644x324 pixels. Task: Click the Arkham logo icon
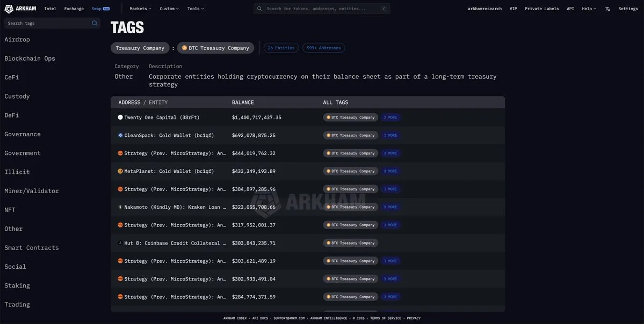point(9,9)
